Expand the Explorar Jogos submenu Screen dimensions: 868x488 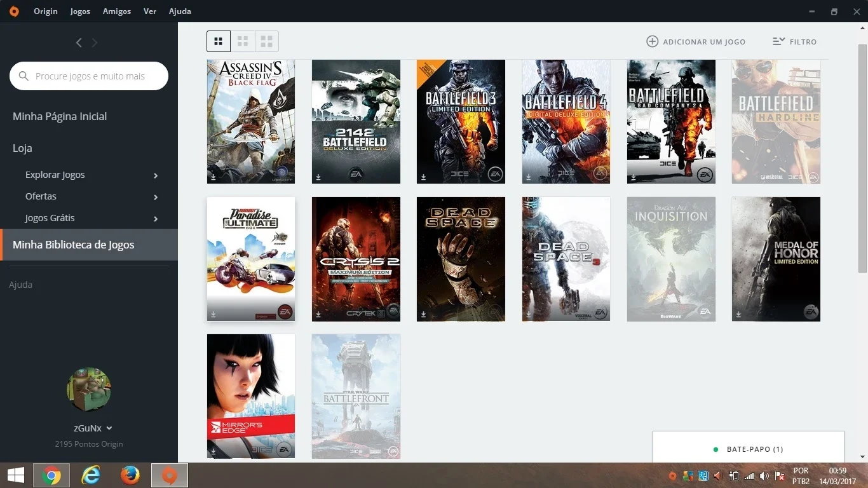(156, 175)
